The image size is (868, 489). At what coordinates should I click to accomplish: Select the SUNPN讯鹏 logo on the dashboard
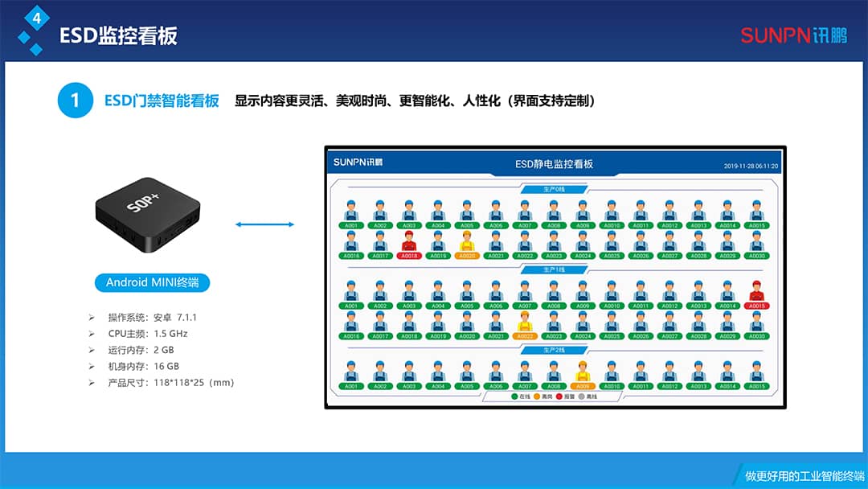[358, 162]
